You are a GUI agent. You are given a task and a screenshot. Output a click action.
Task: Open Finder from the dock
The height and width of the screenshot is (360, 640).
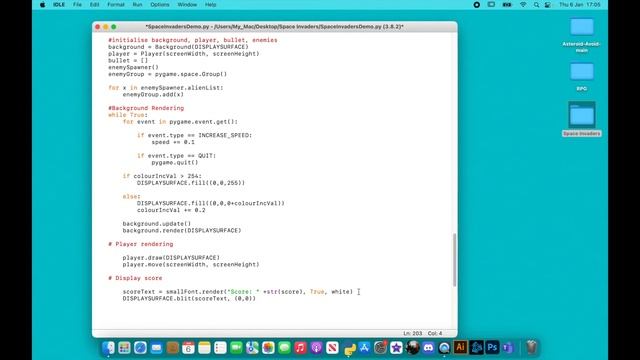click(x=108, y=348)
